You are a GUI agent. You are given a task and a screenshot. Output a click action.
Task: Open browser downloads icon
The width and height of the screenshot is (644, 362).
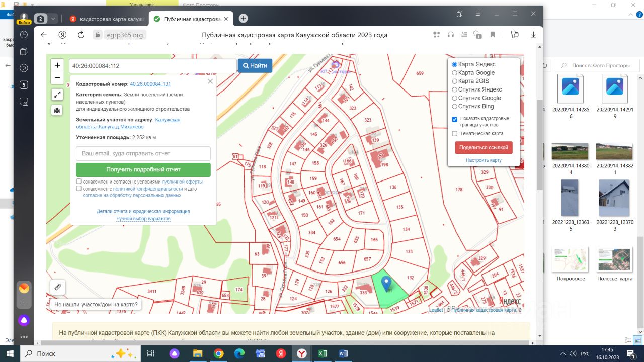point(533,35)
